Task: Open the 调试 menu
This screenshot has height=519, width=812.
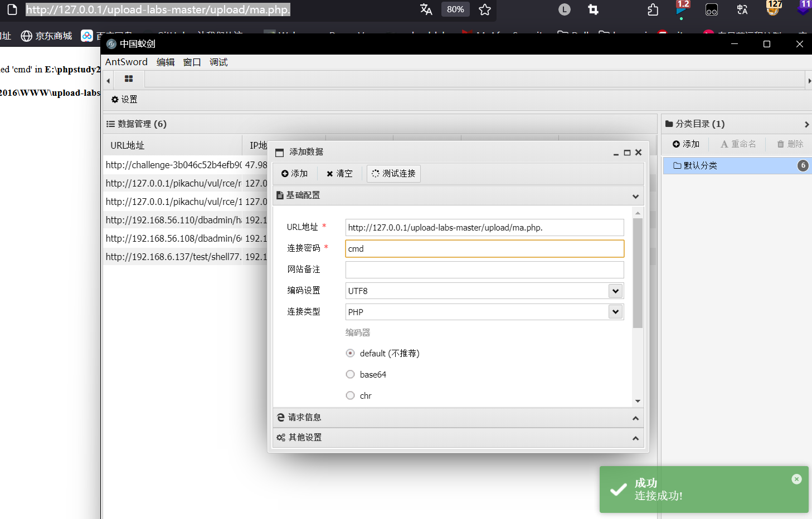Action: point(218,62)
